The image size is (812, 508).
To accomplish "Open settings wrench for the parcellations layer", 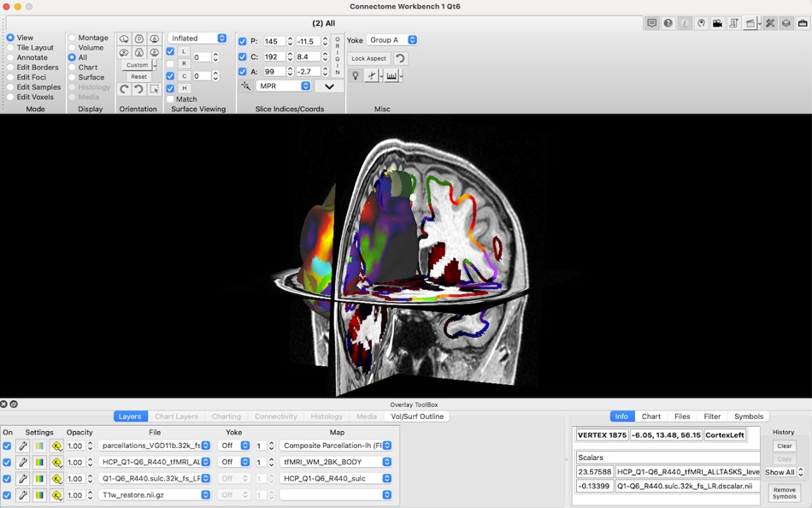I will tap(23, 446).
